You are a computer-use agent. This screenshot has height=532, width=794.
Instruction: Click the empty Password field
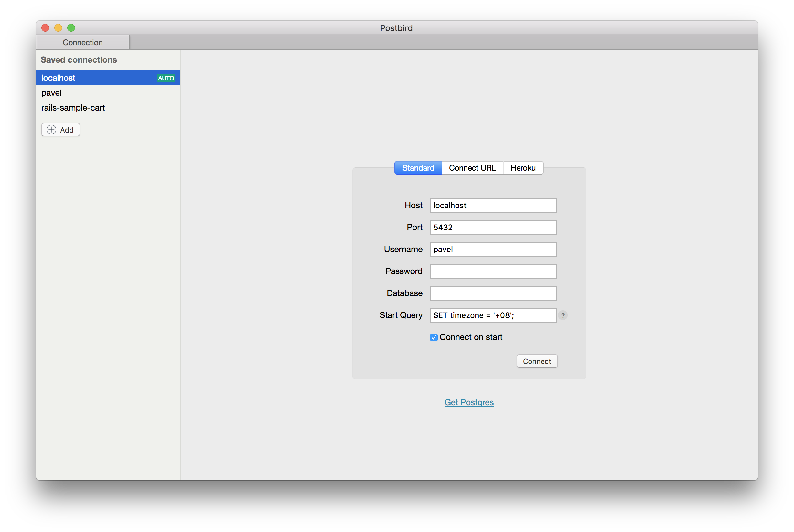pos(493,271)
